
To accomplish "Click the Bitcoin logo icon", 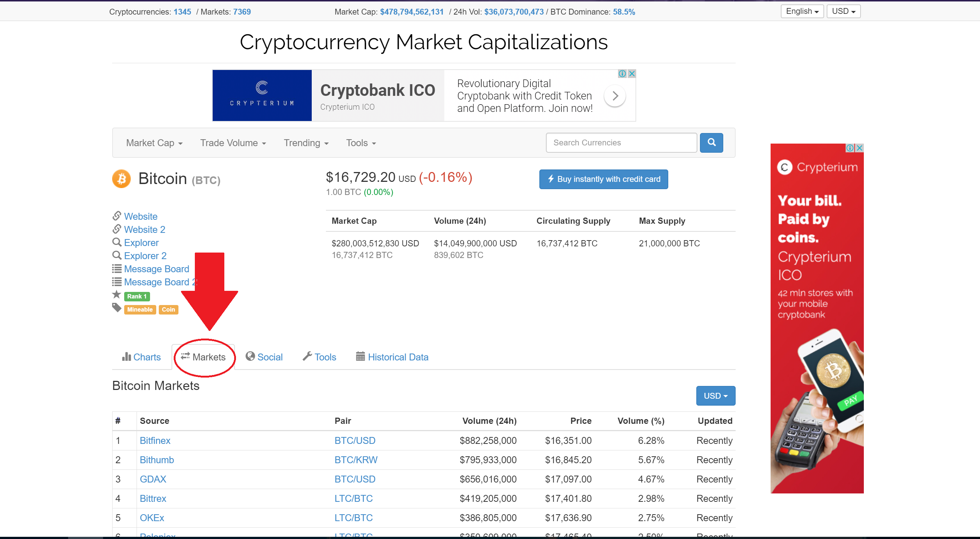I will click(x=121, y=179).
